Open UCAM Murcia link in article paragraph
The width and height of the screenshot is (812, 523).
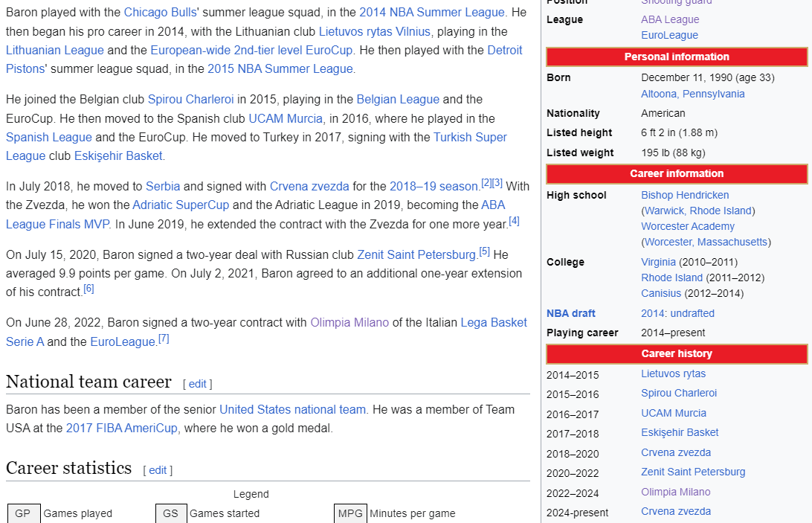(x=286, y=119)
